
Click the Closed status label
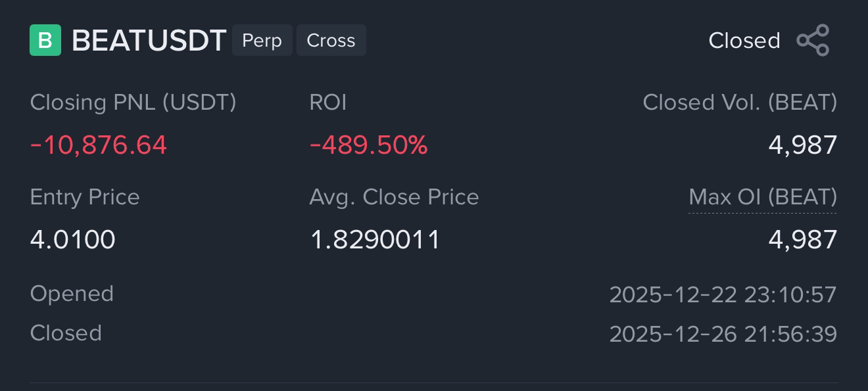click(744, 41)
